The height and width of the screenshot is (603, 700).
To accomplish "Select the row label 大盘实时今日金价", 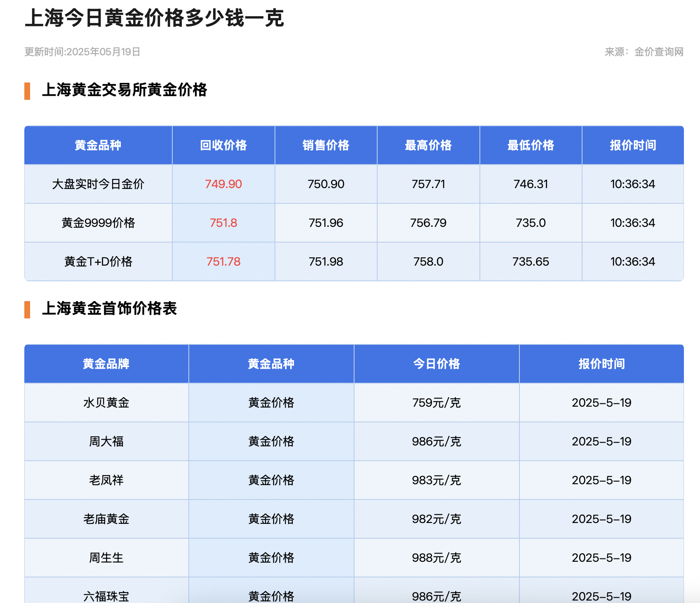I will click(98, 184).
